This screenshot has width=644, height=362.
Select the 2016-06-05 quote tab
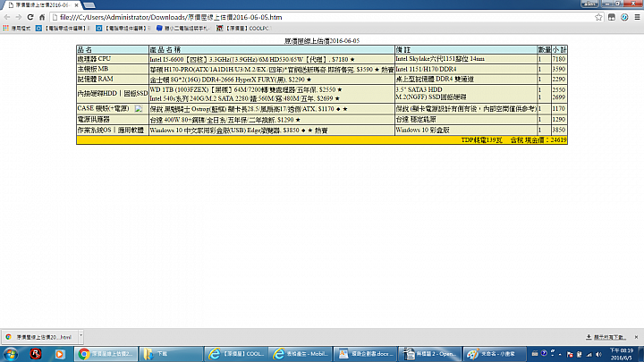42,5
